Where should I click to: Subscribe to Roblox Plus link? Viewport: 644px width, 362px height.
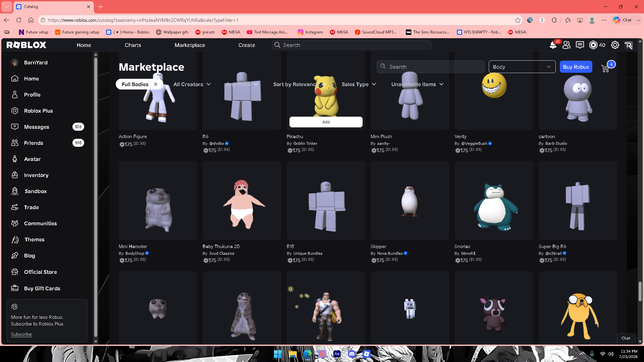tap(21, 334)
